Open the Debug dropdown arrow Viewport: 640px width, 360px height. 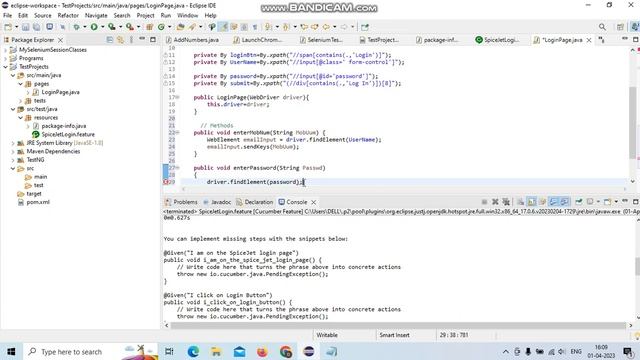[x=84, y=27]
